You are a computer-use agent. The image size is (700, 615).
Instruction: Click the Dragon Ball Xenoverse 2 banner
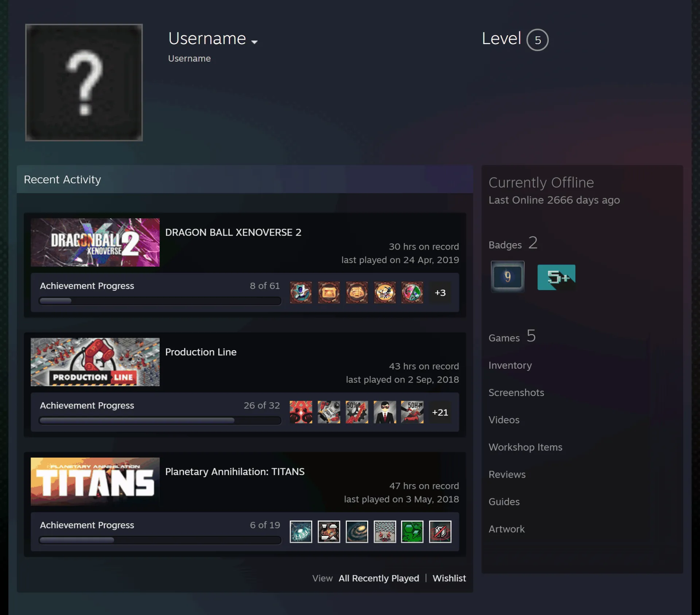[x=95, y=242]
